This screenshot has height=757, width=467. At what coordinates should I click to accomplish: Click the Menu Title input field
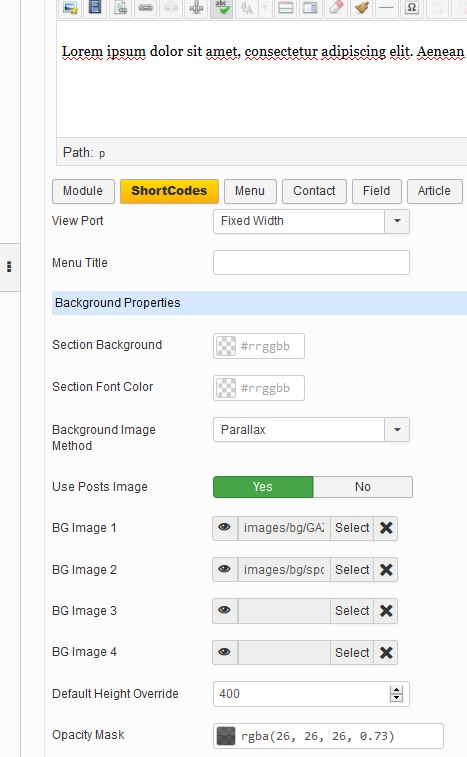311,263
